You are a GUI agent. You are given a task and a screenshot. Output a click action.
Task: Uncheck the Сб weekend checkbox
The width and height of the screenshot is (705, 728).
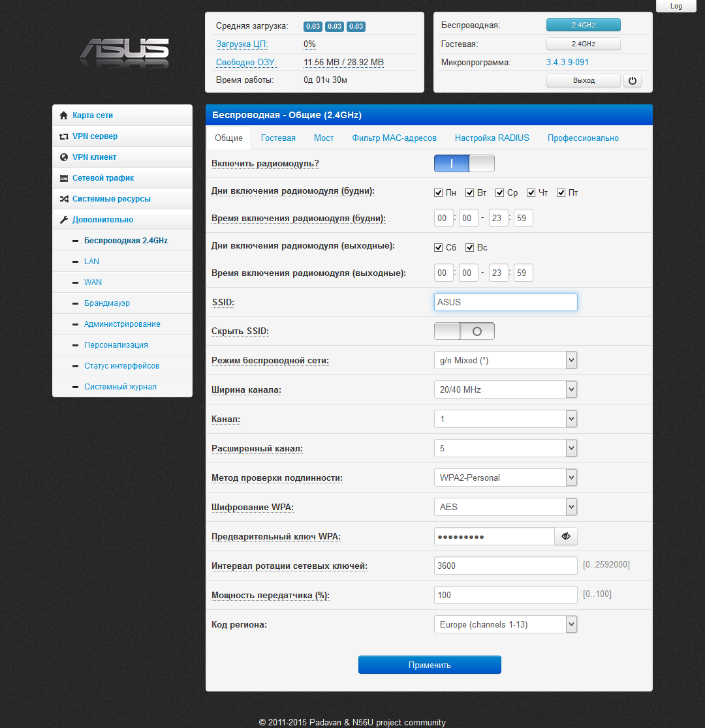438,247
